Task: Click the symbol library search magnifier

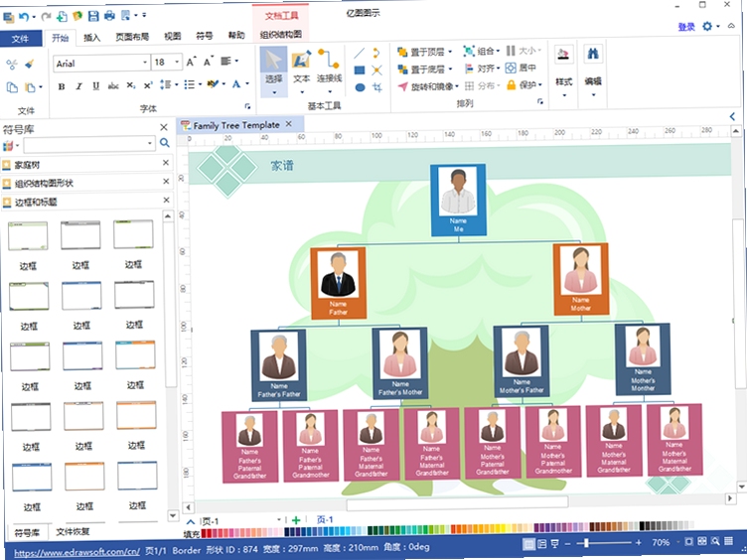Action: (164, 142)
